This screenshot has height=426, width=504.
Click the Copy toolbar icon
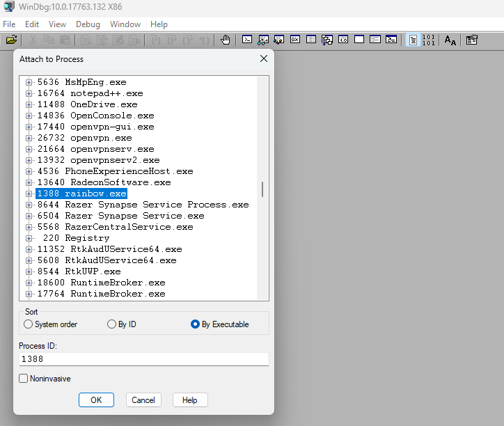coord(49,40)
